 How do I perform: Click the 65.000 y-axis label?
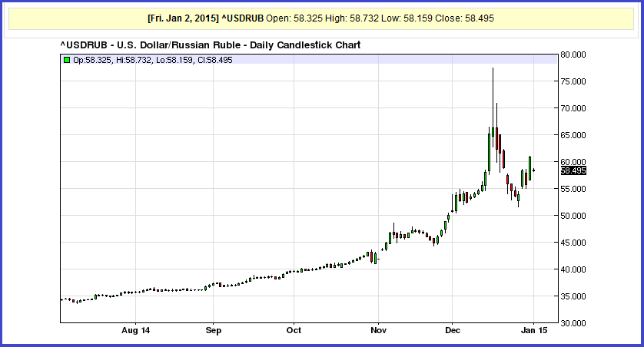tap(573, 135)
